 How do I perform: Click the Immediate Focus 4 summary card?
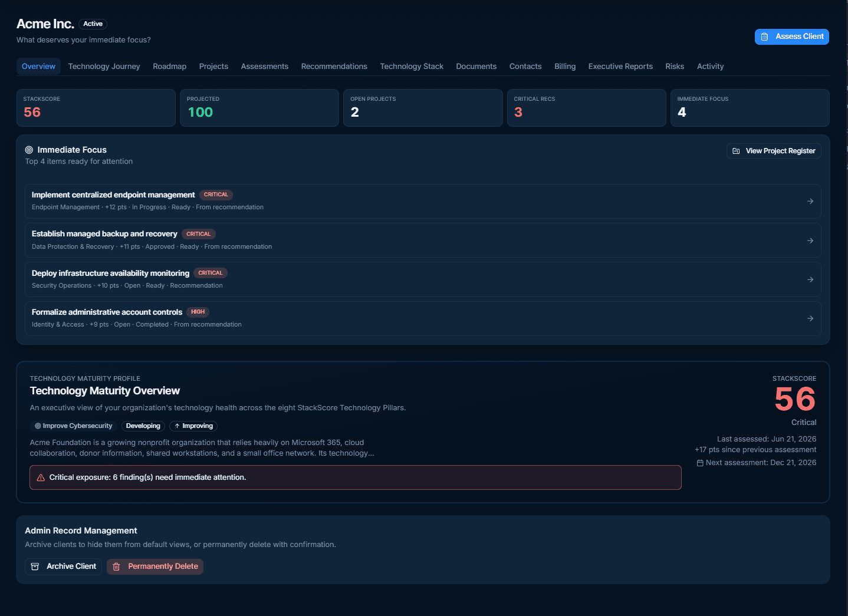[750, 108]
